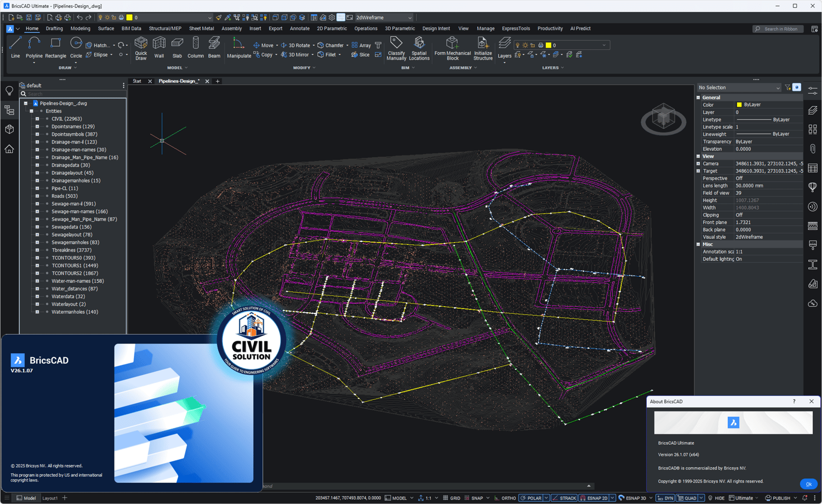Toggle DYN dynamic input

point(665,498)
